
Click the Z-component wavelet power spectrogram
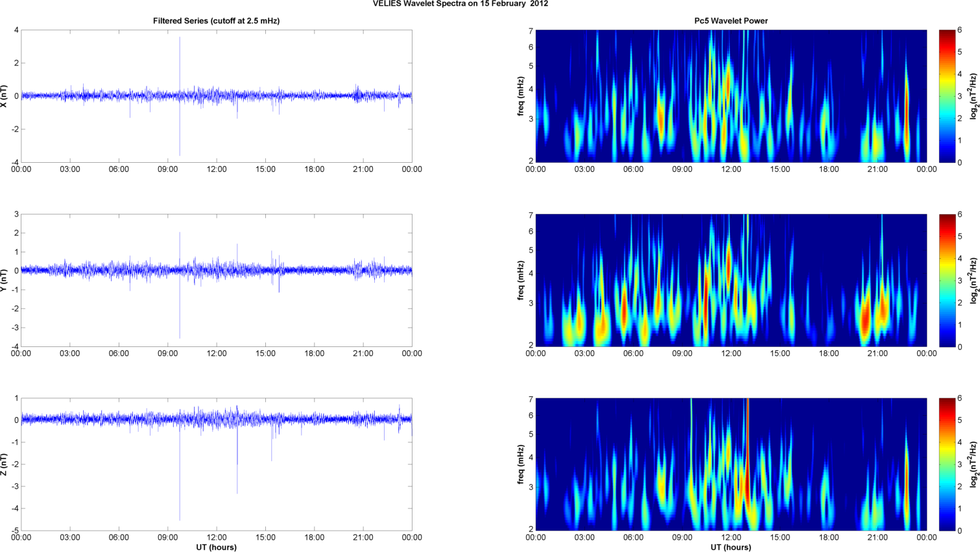click(x=731, y=464)
